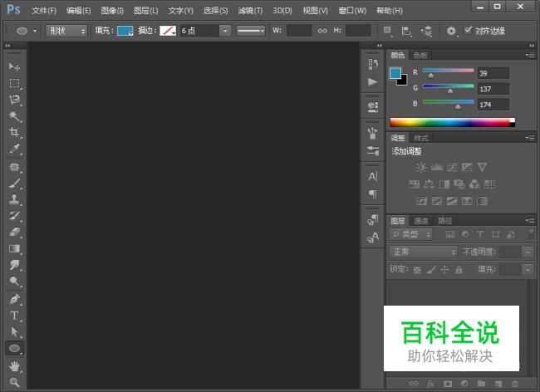Open the 滤镜(T) menu
The width and height of the screenshot is (540, 392).
click(x=249, y=11)
